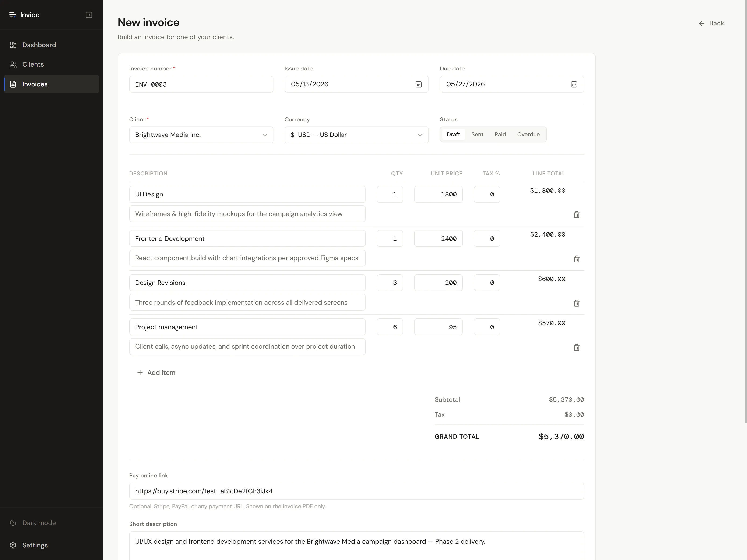
Task: Click the Invico logo icon
Action: (x=13, y=15)
